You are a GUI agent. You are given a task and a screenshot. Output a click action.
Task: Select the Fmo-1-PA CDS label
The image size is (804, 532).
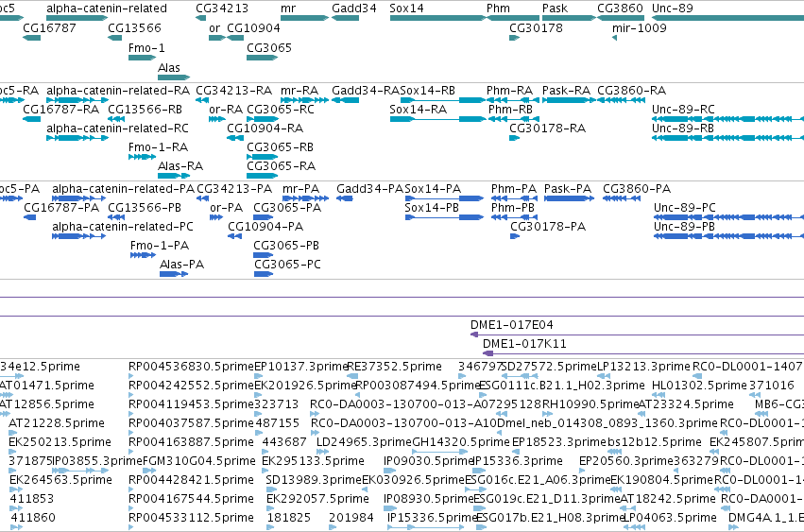click(x=160, y=246)
